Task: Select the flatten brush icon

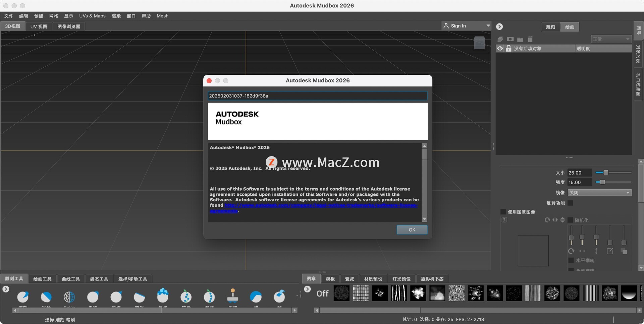Action: [x=139, y=297]
